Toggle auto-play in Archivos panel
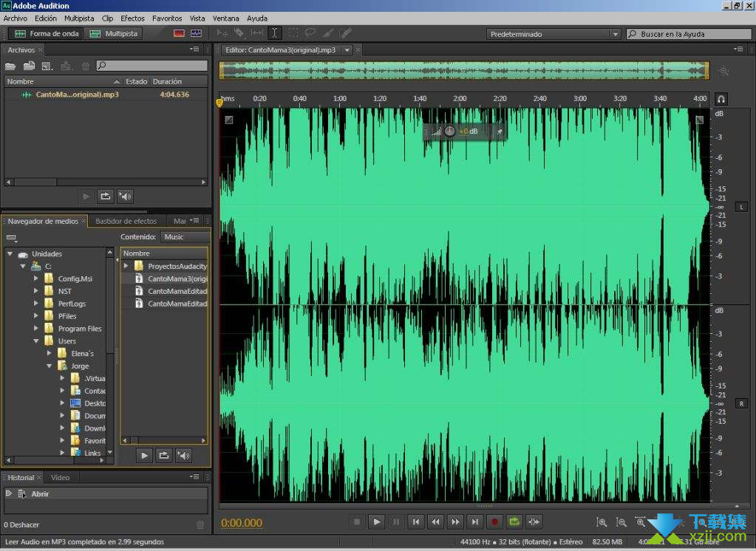This screenshot has width=756, height=551. tap(126, 196)
